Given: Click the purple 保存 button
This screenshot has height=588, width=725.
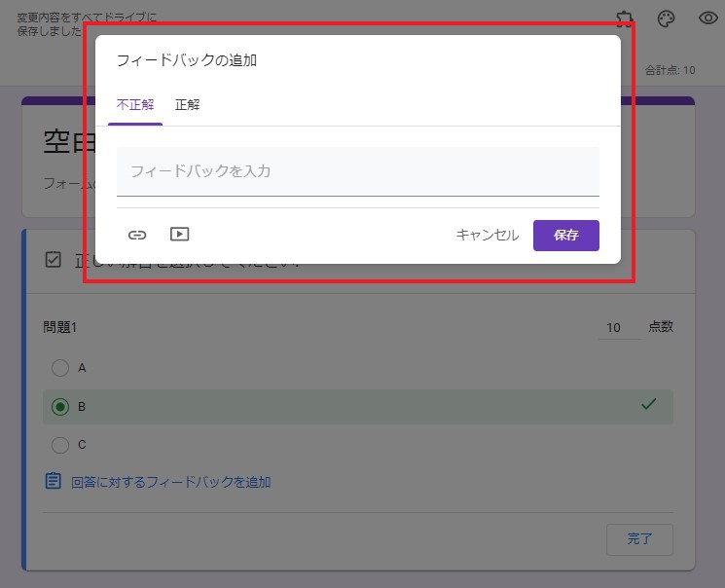Looking at the screenshot, I should click(565, 236).
